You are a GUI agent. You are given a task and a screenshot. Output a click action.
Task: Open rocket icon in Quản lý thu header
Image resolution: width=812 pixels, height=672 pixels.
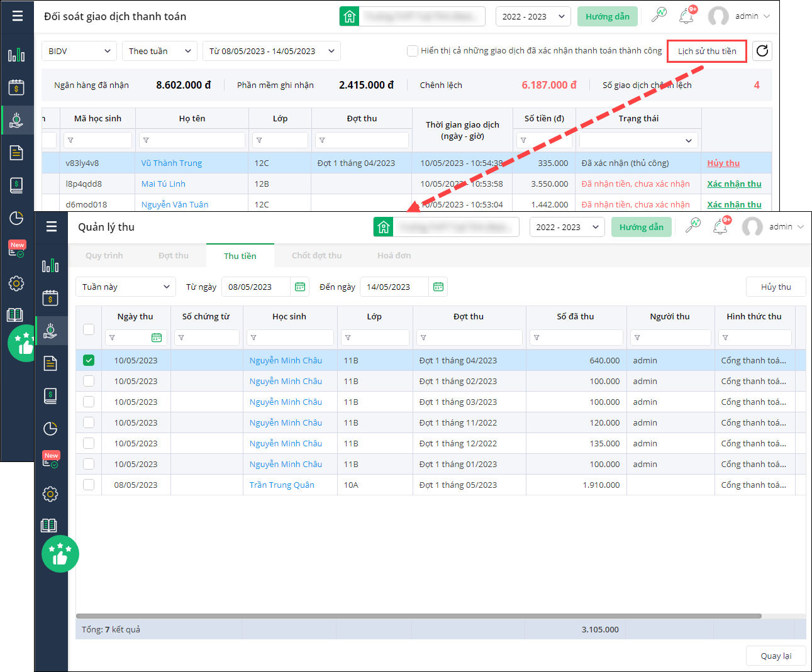coord(692,226)
